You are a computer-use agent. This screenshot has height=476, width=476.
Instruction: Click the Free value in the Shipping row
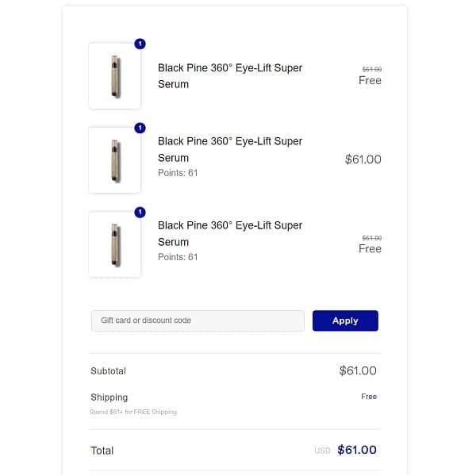(x=369, y=397)
